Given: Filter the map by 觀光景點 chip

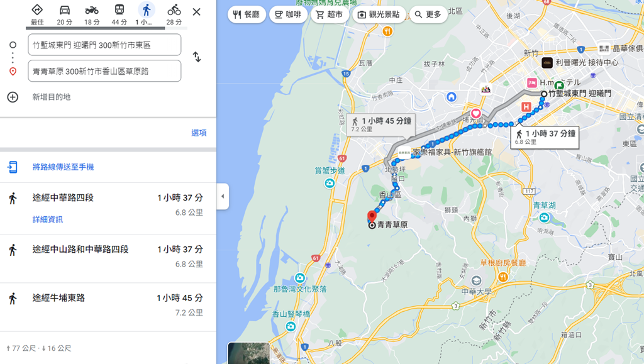Looking at the screenshot, I should point(379,14).
